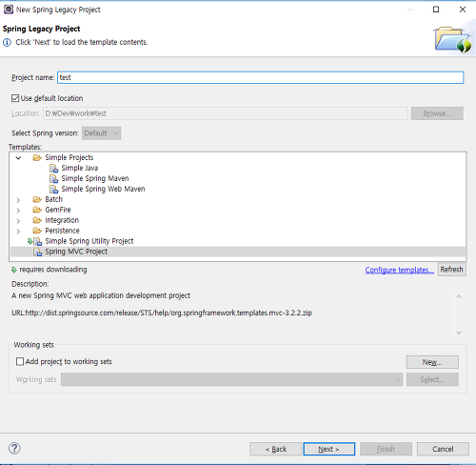Screen dimensions: 476x465
Task: Select the Spring MVC Project row
Action: click(x=238, y=252)
